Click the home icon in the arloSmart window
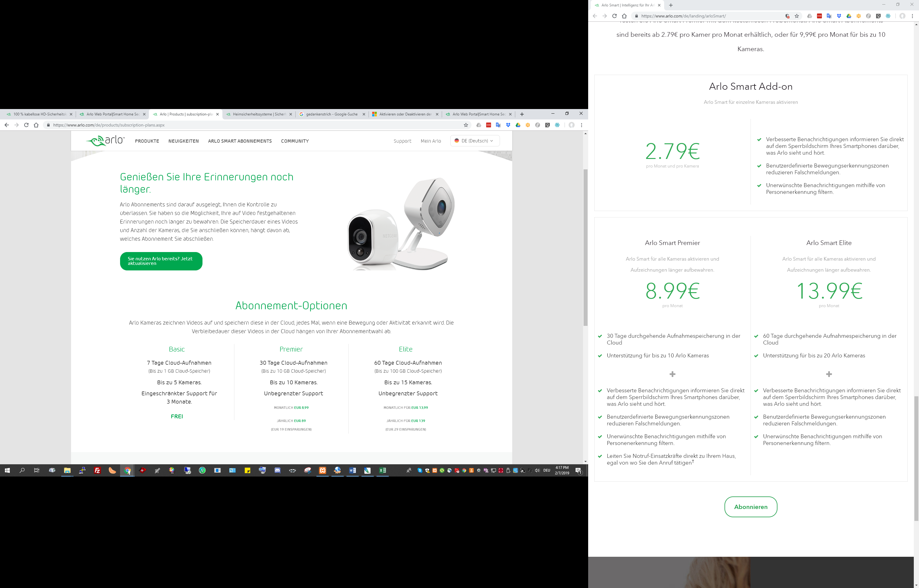The image size is (919, 588). [624, 16]
